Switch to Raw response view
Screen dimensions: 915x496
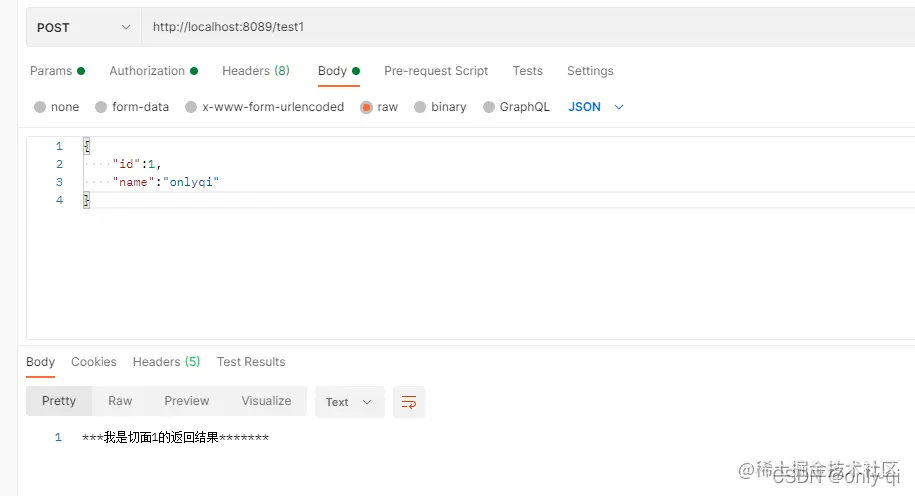click(120, 401)
